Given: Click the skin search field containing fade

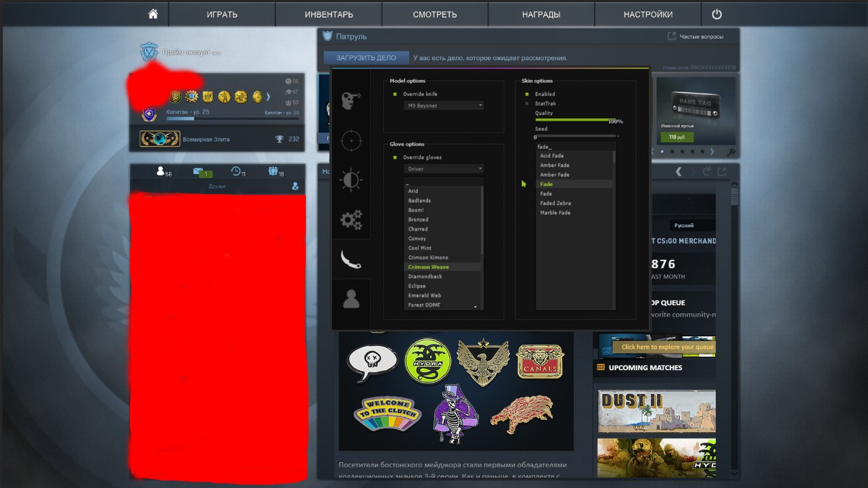Looking at the screenshot, I should 575,146.
